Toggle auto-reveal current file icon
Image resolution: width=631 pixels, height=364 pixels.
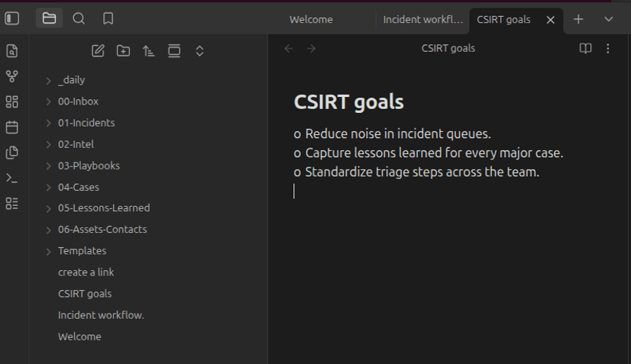click(x=174, y=51)
